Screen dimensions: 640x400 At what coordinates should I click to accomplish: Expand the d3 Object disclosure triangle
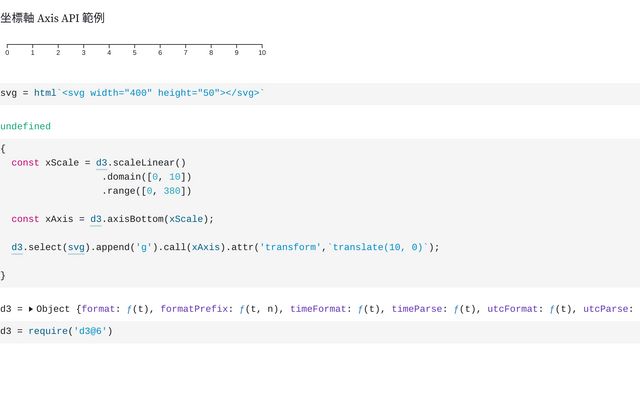31,310
